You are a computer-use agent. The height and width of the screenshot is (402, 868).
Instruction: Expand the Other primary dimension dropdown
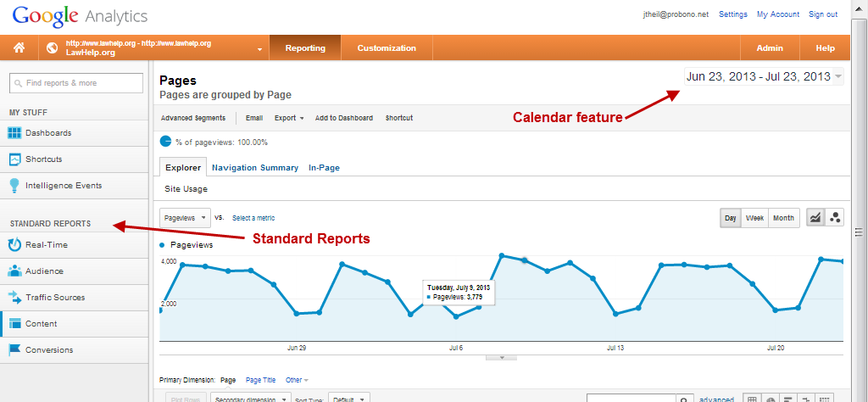(298, 380)
